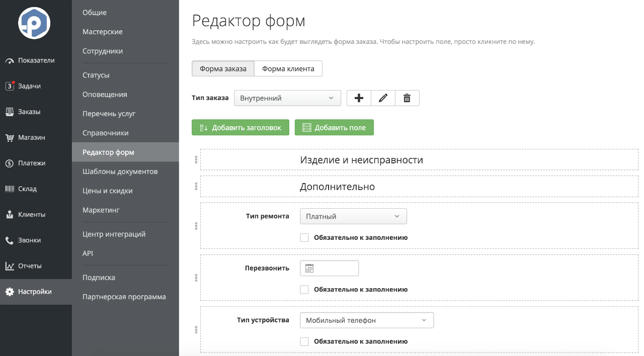
Task: Grab the drag handle of Тип устройства field
Action: coord(196,330)
